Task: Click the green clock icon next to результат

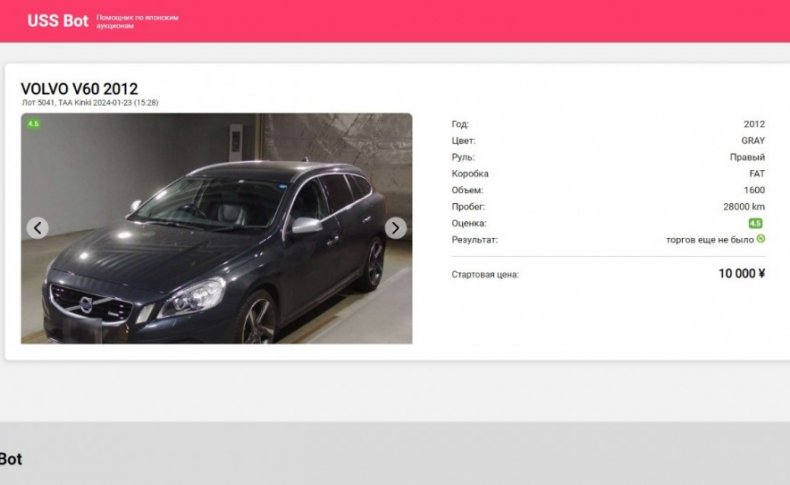Action: point(761,239)
